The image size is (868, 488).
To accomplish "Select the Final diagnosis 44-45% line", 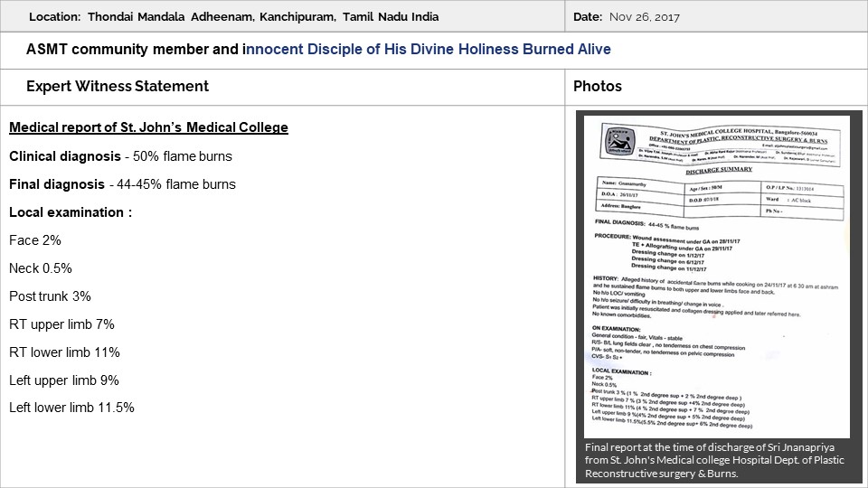I will (122, 184).
